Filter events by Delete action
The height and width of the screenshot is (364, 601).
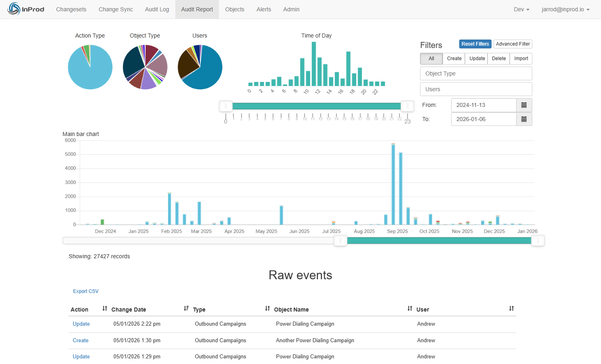pos(499,59)
